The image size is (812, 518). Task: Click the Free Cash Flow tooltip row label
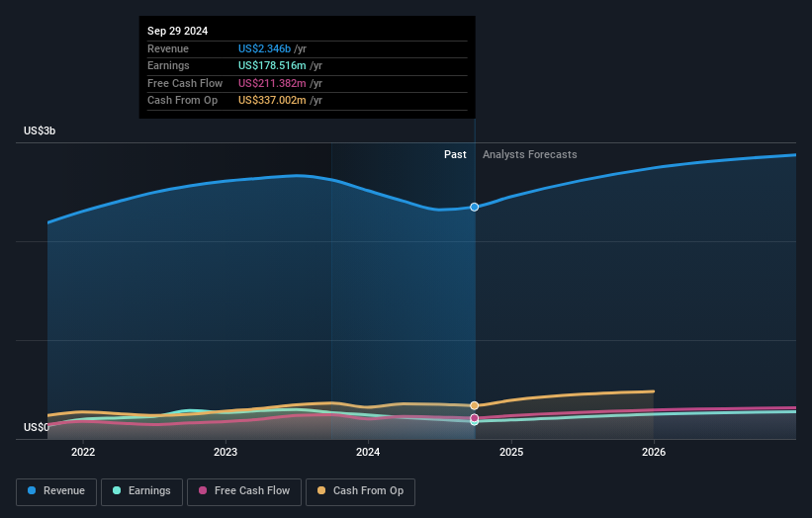pos(185,83)
